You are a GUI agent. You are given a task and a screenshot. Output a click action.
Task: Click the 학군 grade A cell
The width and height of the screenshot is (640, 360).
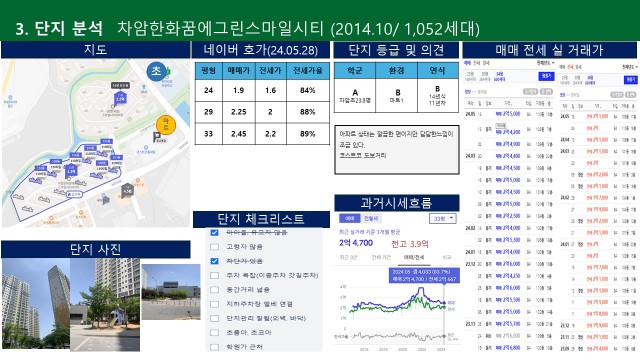[355, 96]
